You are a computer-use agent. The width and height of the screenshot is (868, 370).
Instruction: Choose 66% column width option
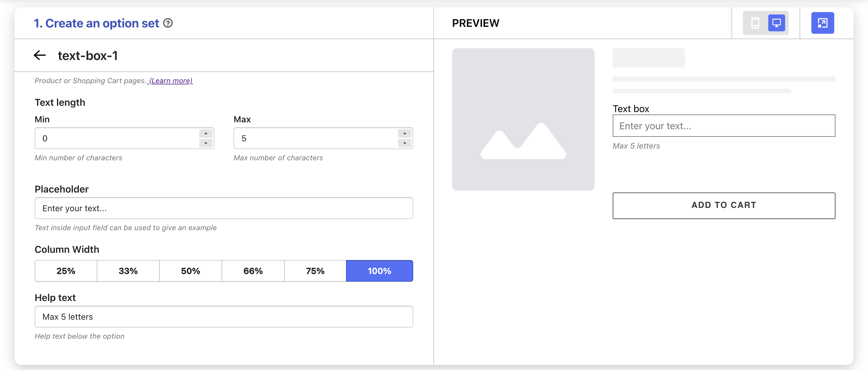(253, 271)
